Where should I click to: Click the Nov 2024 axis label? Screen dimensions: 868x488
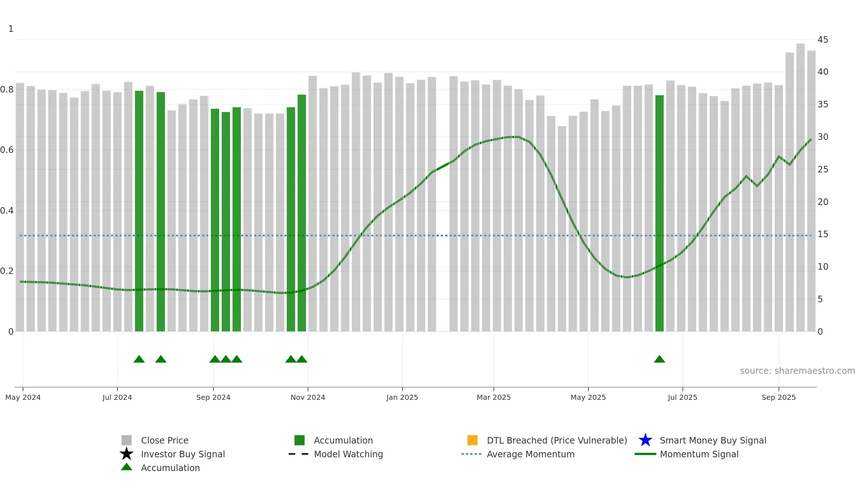click(x=308, y=397)
